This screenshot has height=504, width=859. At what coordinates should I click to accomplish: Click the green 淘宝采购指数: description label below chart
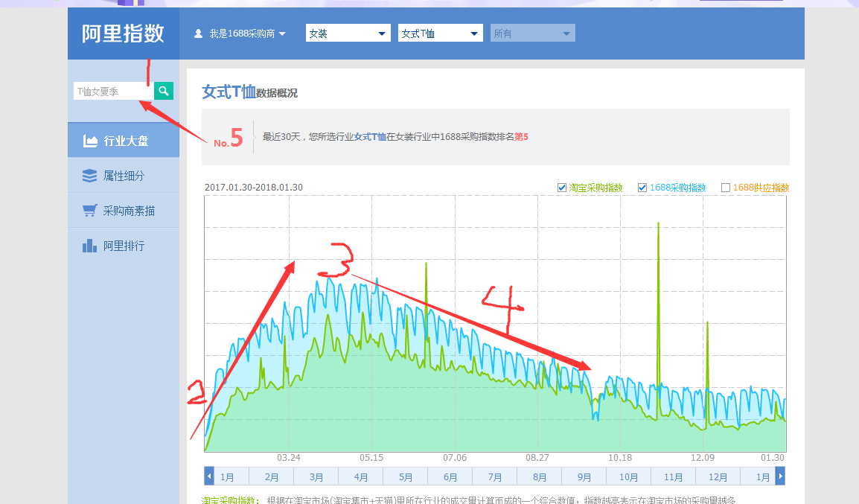231,500
